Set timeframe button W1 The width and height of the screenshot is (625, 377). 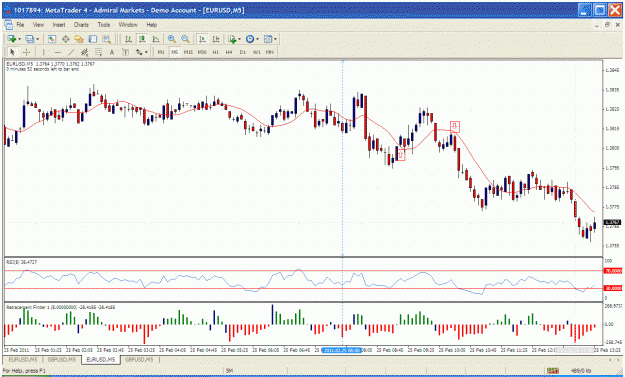(x=256, y=52)
